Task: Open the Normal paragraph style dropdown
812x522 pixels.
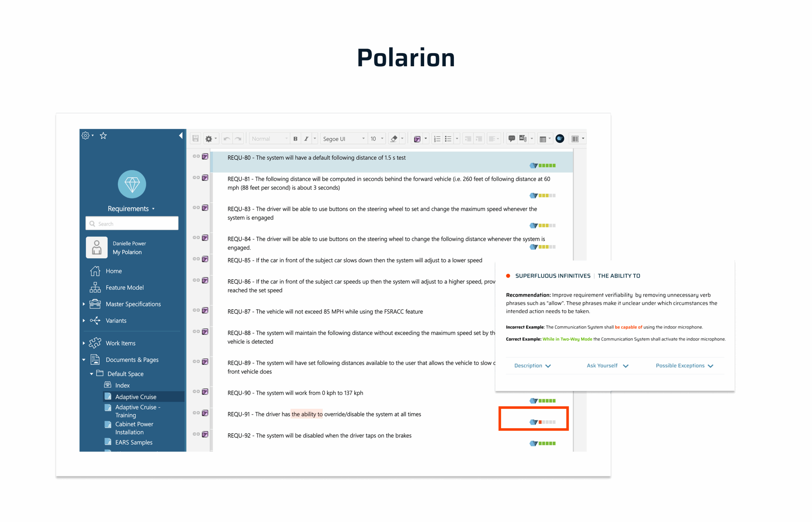Action: coord(269,139)
